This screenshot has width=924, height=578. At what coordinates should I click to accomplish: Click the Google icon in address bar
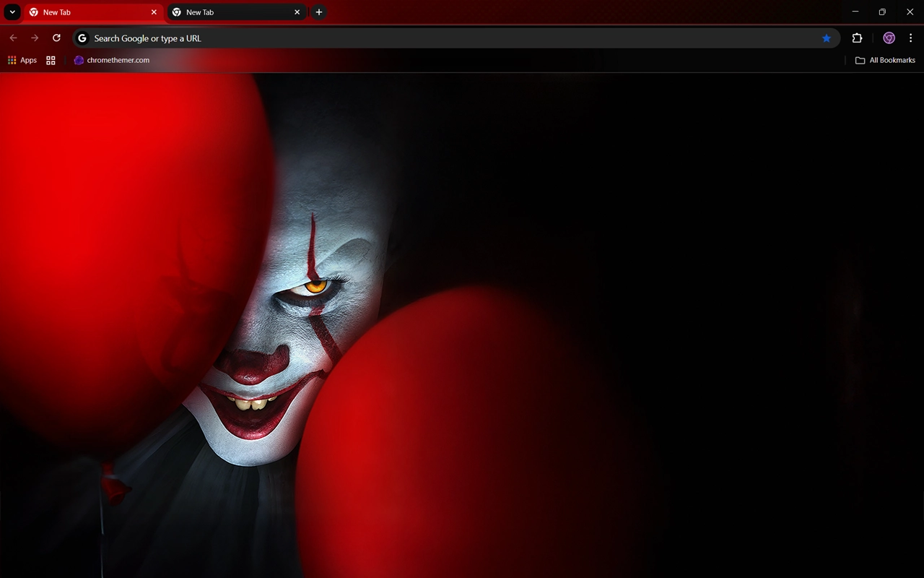[82, 38]
